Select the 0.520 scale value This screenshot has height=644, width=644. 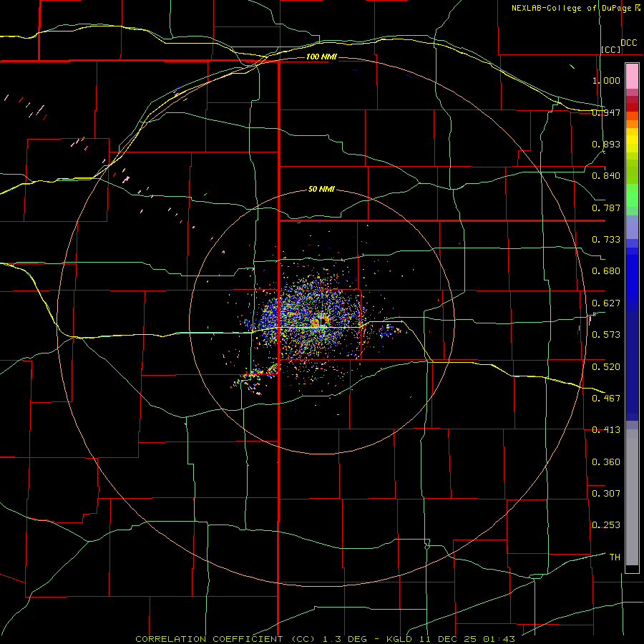tap(606, 366)
